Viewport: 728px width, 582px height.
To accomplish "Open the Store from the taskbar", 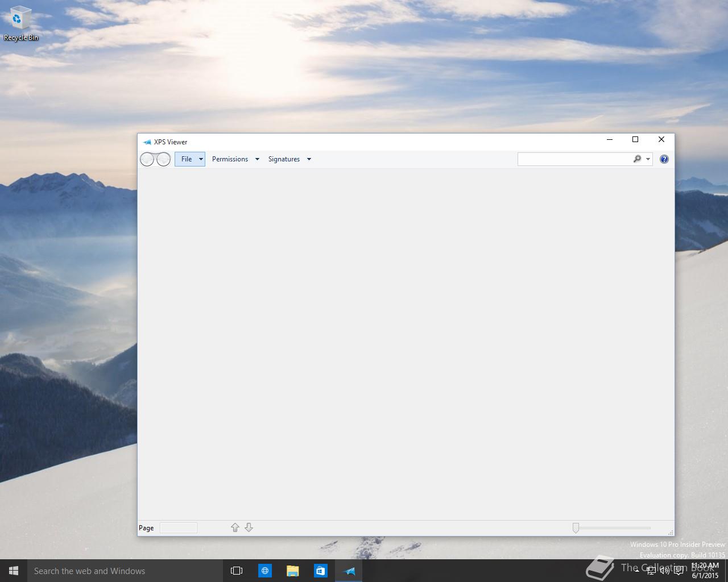I will [x=321, y=571].
